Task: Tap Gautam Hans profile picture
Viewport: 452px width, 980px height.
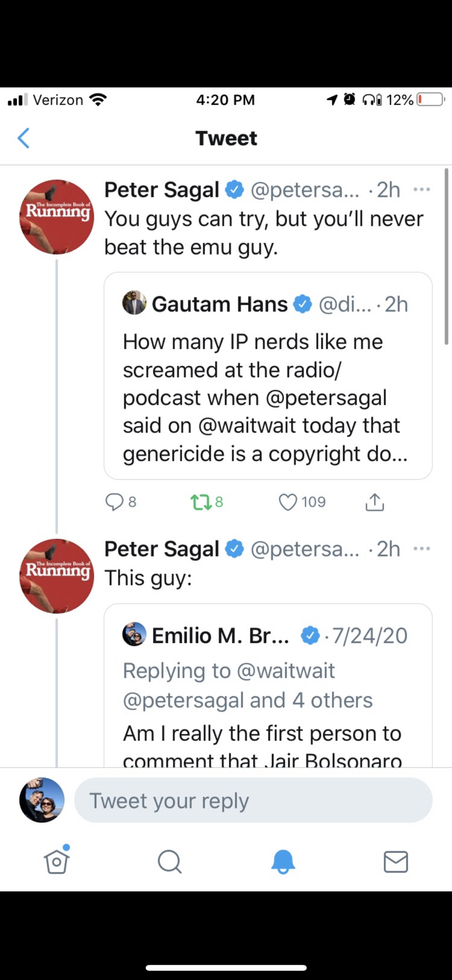Action: point(134,303)
